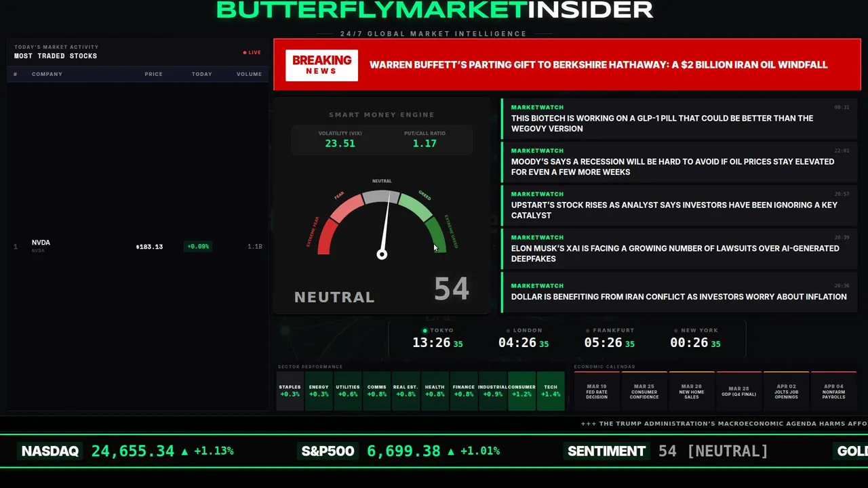Open the Mar 19 Fed Rate Decision event
Viewport: 868px width, 488px height.
(597, 391)
